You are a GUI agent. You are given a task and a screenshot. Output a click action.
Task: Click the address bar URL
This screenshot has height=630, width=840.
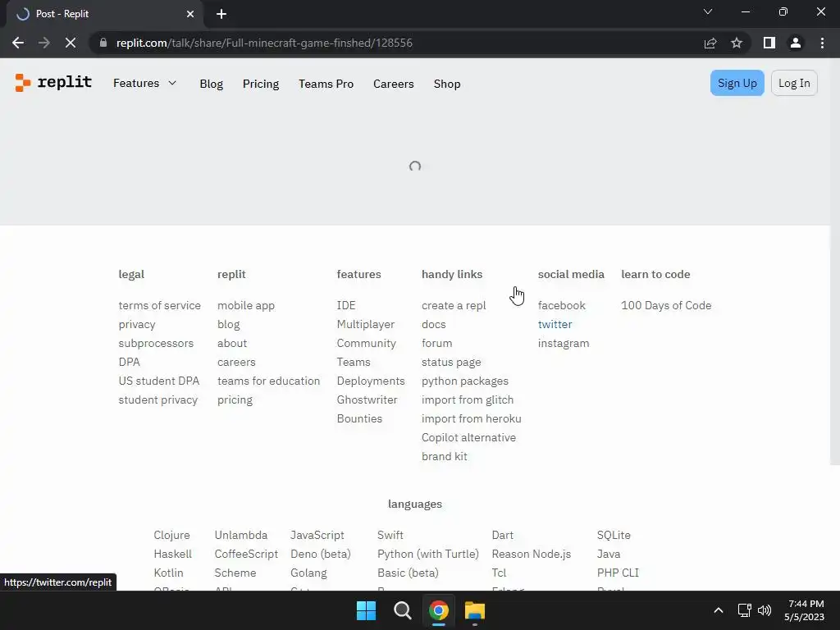264,43
